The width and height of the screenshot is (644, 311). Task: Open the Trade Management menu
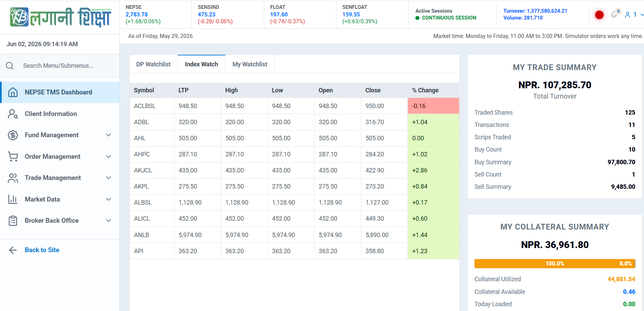pos(60,178)
